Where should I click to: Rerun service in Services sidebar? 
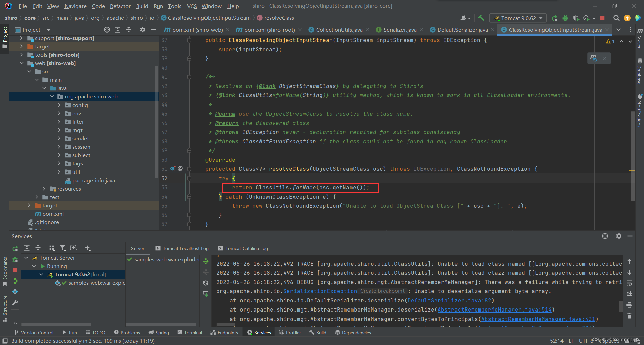(x=15, y=249)
